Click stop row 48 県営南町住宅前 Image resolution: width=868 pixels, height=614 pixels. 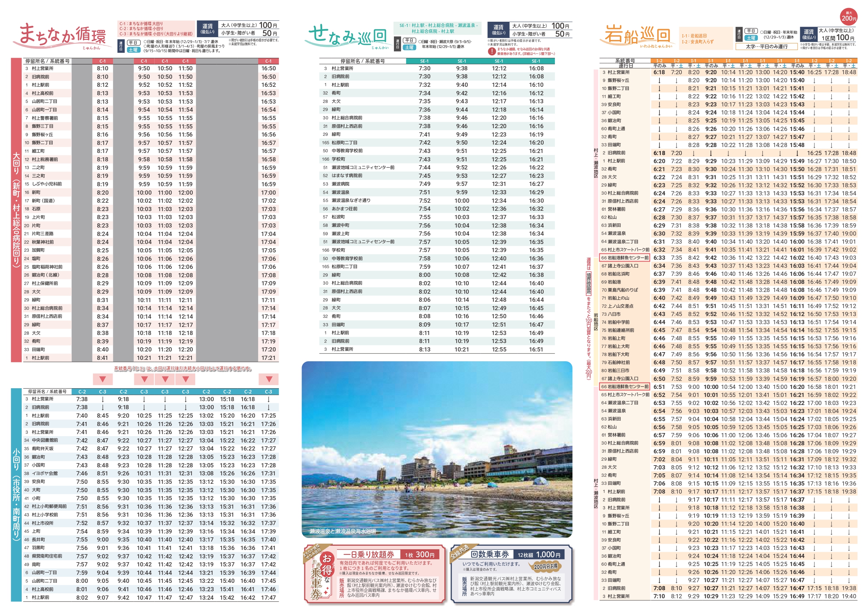(x=151, y=556)
